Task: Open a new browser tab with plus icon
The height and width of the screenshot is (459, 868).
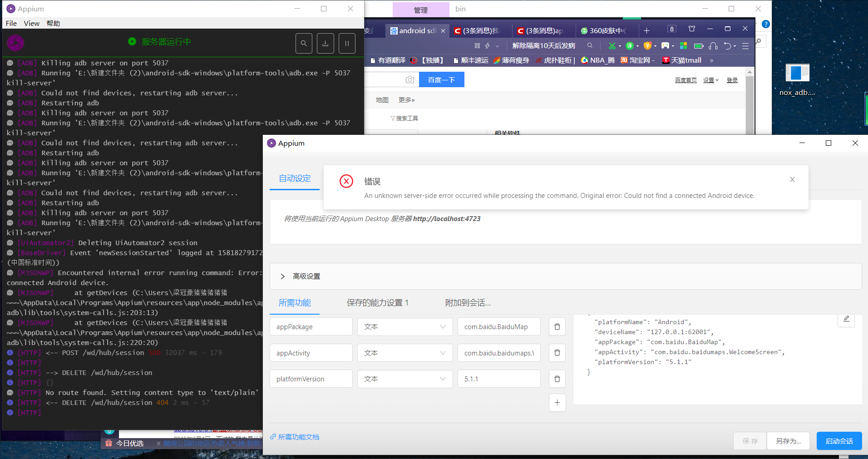Action: [x=646, y=30]
